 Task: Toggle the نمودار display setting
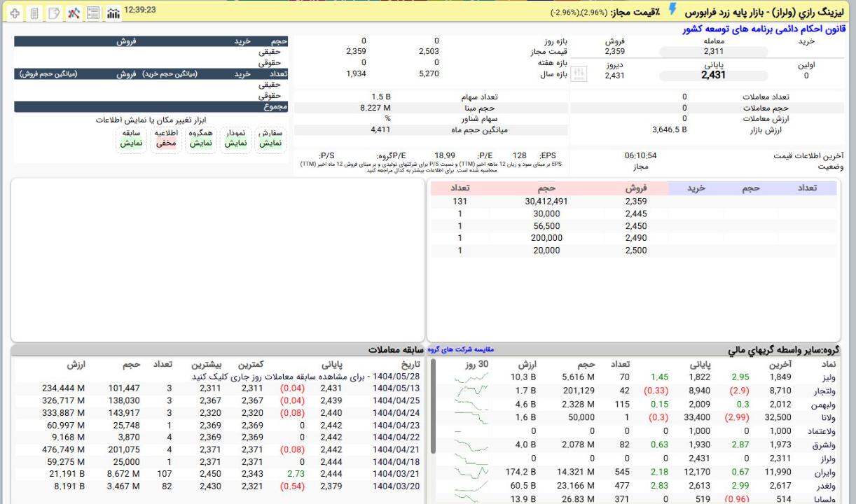click(235, 138)
